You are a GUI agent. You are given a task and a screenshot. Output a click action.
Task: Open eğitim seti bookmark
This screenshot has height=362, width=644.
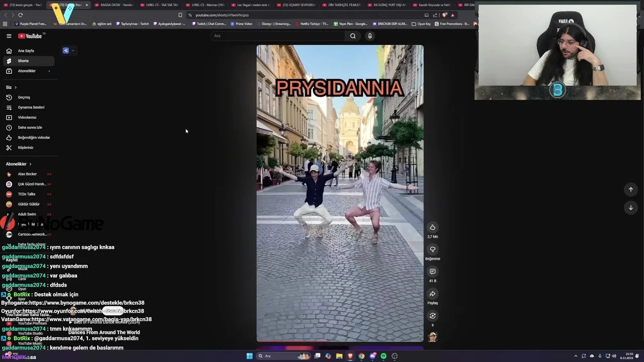pos(102,24)
